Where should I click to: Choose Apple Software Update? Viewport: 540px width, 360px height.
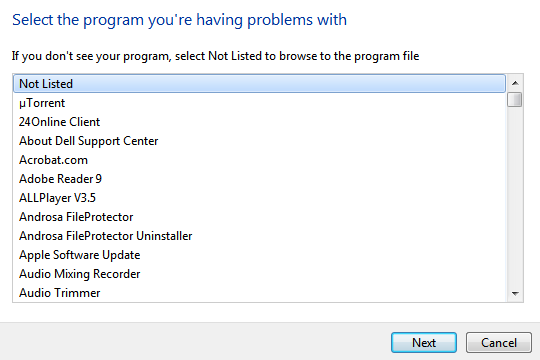point(259,255)
